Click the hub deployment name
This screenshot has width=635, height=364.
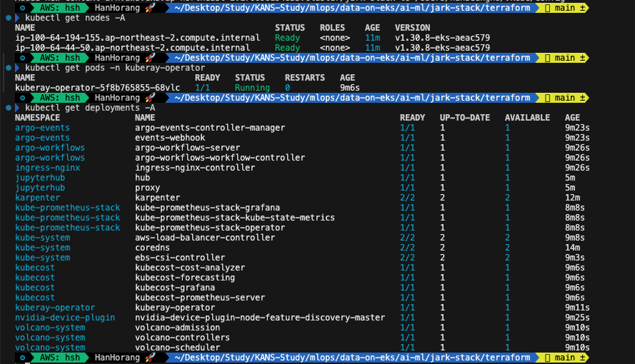(x=143, y=178)
